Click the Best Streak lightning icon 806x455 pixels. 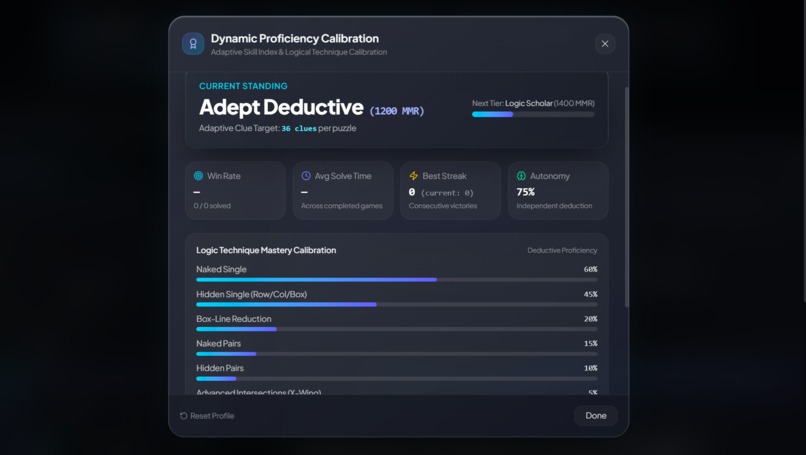click(x=413, y=176)
